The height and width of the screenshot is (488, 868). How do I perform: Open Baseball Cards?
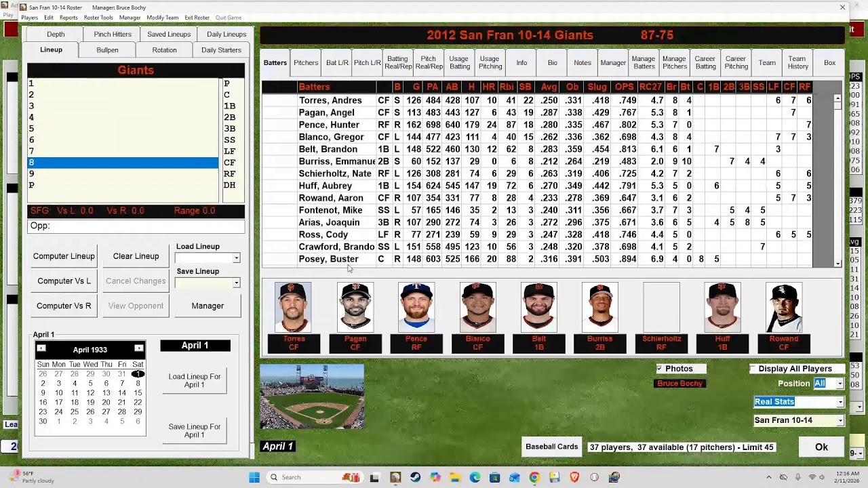tap(552, 447)
